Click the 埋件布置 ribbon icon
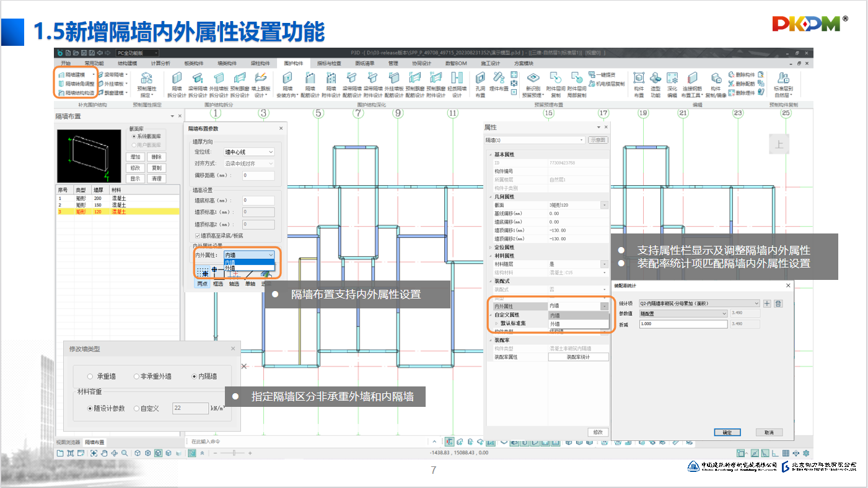This screenshot has width=868, height=488. tap(498, 78)
